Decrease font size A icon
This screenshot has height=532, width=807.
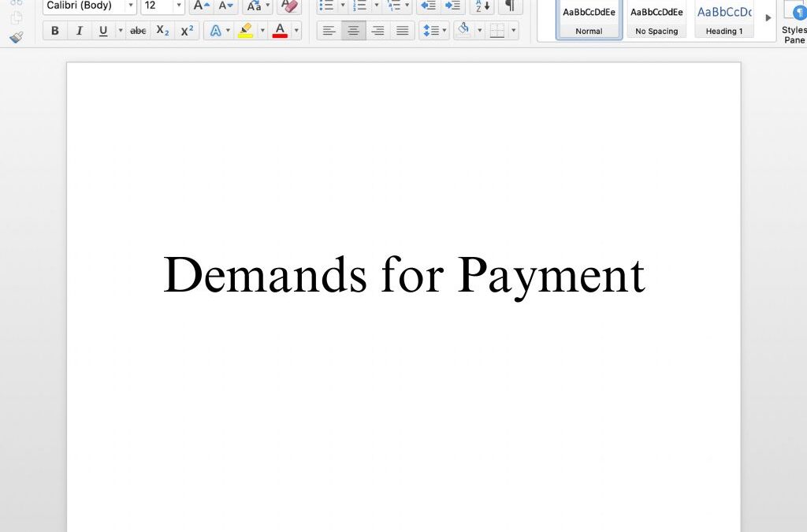[226, 6]
